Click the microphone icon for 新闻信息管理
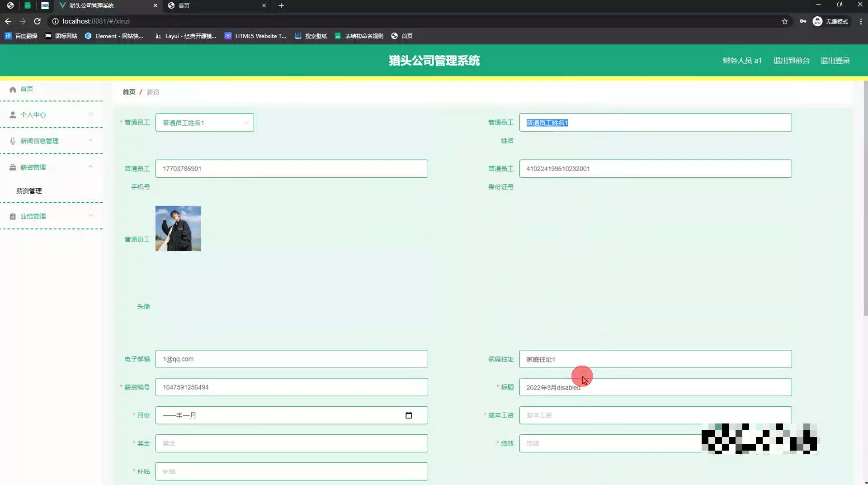Image resolution: width=868 pixels, height=485 pixels. (13, 141)
